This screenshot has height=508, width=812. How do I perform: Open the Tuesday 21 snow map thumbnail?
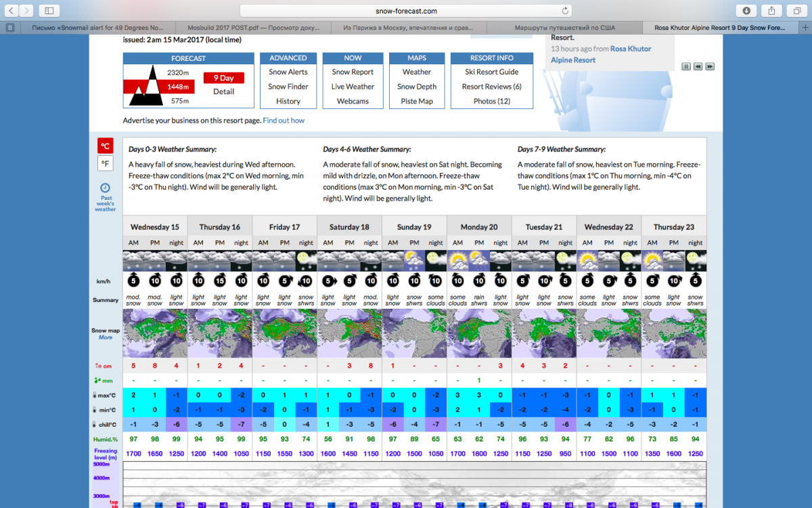544,333
